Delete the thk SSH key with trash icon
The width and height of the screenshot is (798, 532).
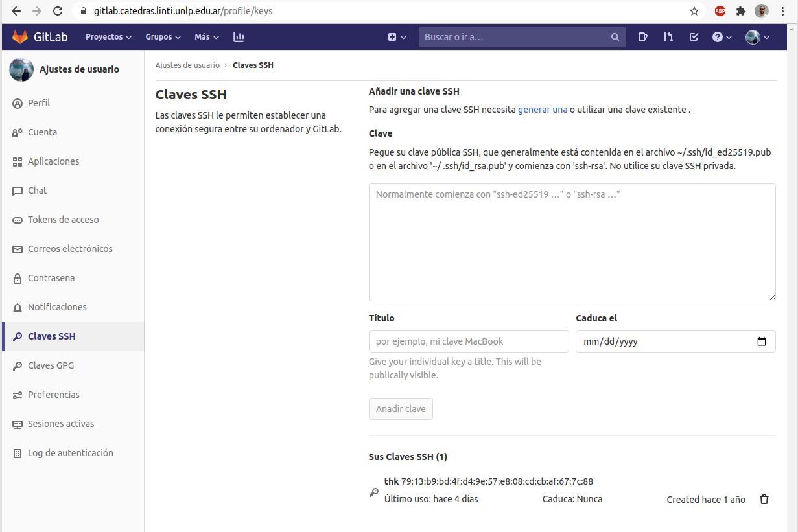tap(764, 499)
